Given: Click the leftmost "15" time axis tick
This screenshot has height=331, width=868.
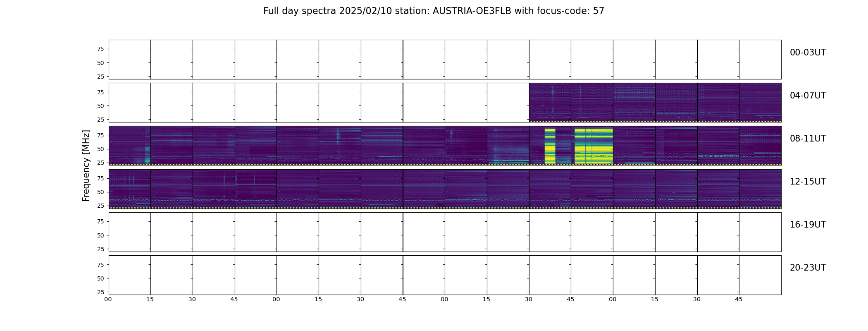Looking at the screenshot, I should (x=150, y=299).
